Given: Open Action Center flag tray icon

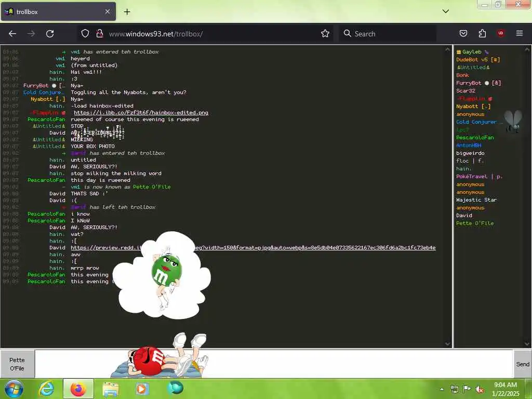Looking at the screenshot, I should (x=467, y=389).
